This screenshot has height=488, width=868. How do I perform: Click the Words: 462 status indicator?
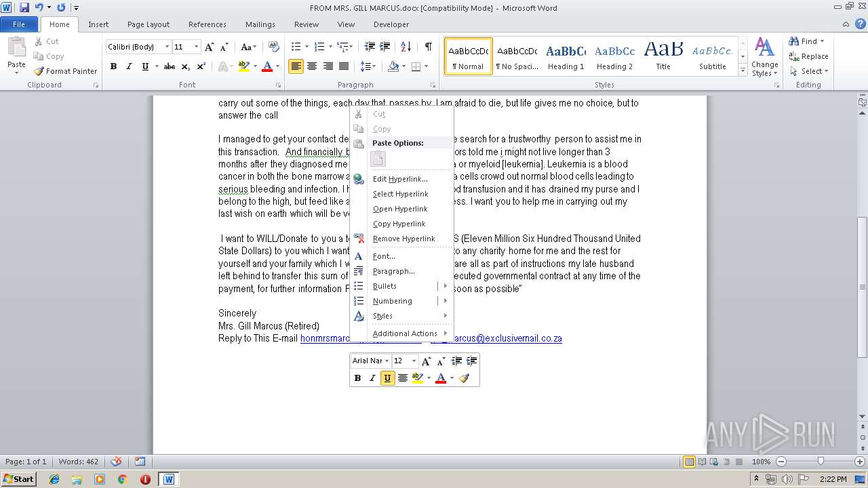pyautogui.click(x=78, y=462)
